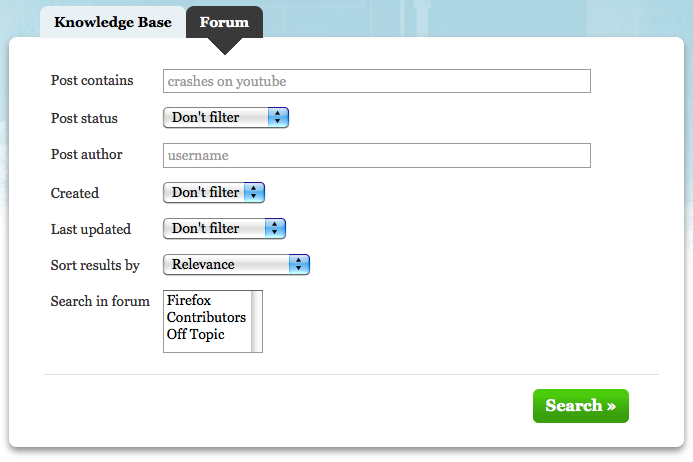The image size is (693, 462).
Task: Open the Last updated filter dropdown
Action: (225, 229)
